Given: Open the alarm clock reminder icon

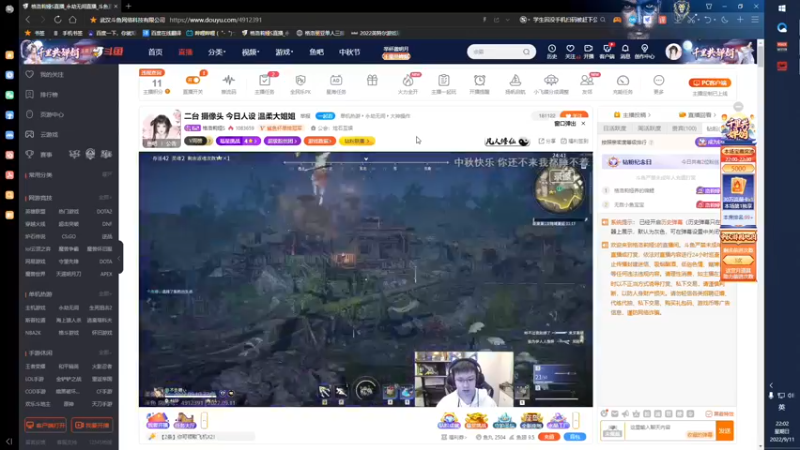Looking at the screenshot, I should pyautogui.click(x=480, y=80).
